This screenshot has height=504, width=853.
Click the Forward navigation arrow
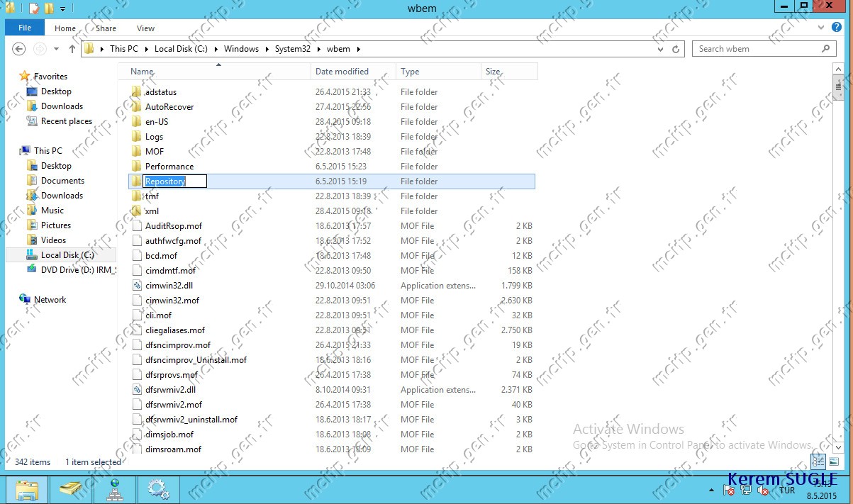coord(40,49)
